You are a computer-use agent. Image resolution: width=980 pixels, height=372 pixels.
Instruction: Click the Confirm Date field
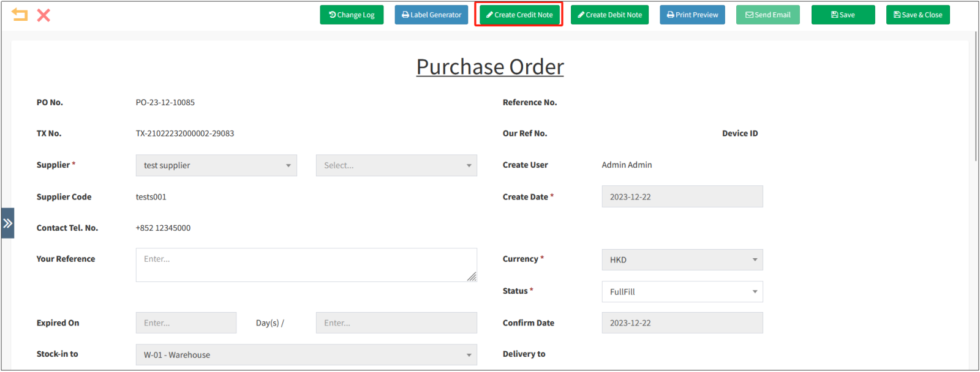point(682,323)
